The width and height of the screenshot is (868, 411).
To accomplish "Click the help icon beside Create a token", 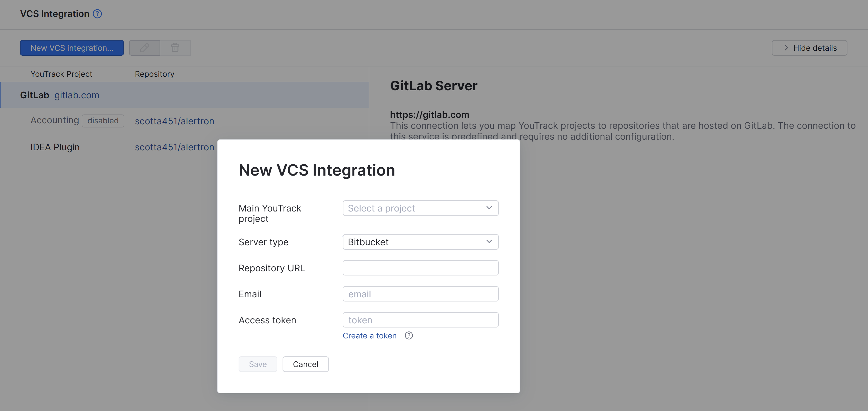I will (x=409, y=336).
